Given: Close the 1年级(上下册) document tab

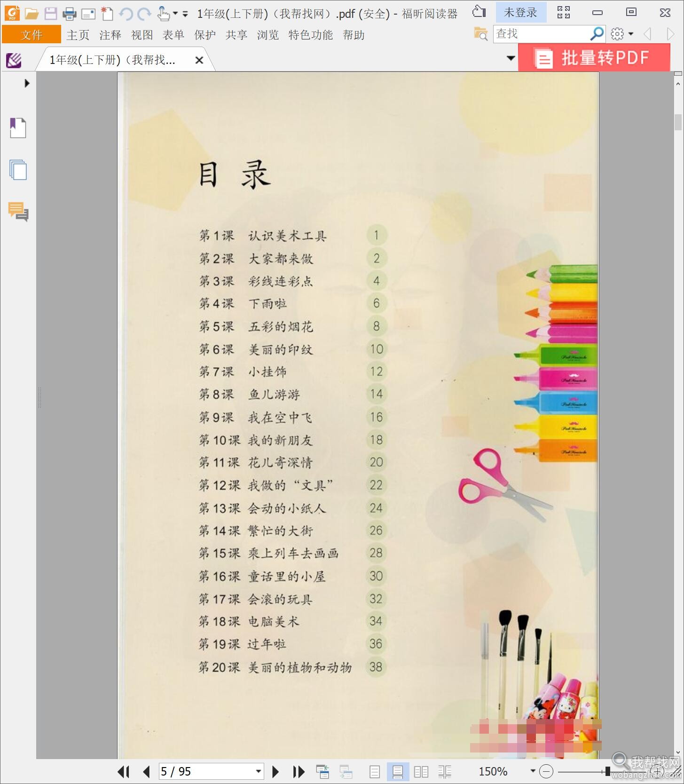Looking at the screenshot, I should click(199, 60).
